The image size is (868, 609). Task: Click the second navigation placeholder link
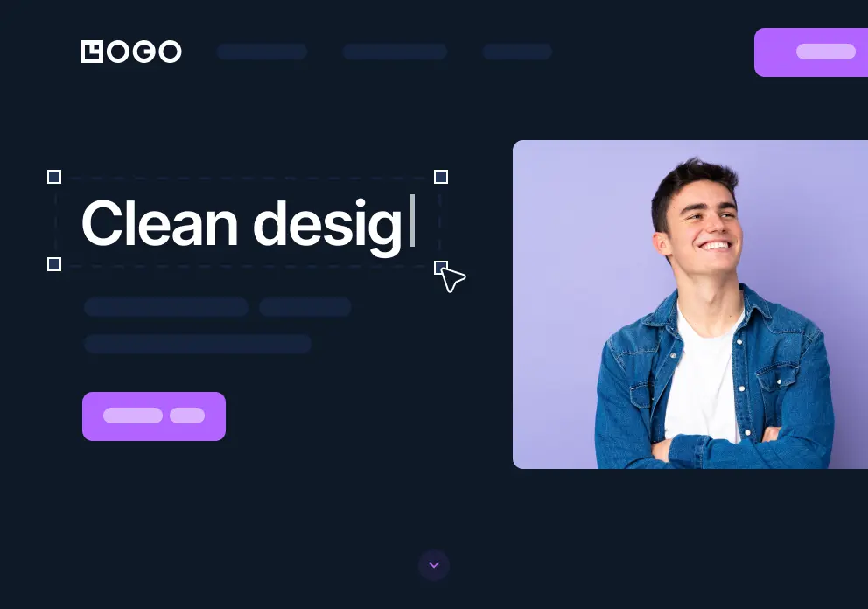(x=395, y=52)
